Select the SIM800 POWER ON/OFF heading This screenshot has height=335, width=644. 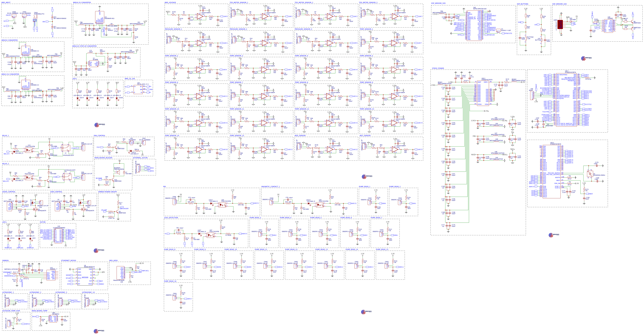click(108, 192)
